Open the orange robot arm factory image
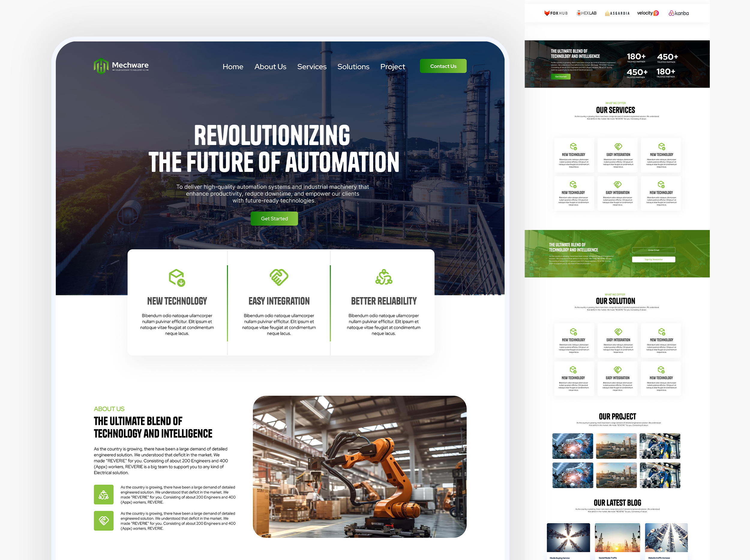750x560 pixels. point(360,466)
